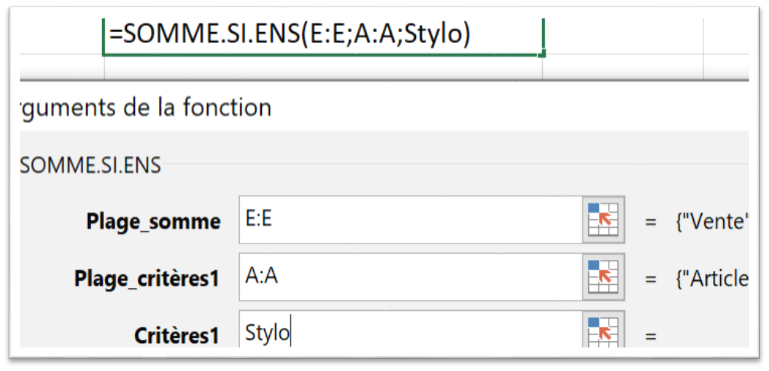Click the Plage_critères1 range selector icon
Viewport: 769px width, 371px height.
pyautogui.click(x=604, y=277)
